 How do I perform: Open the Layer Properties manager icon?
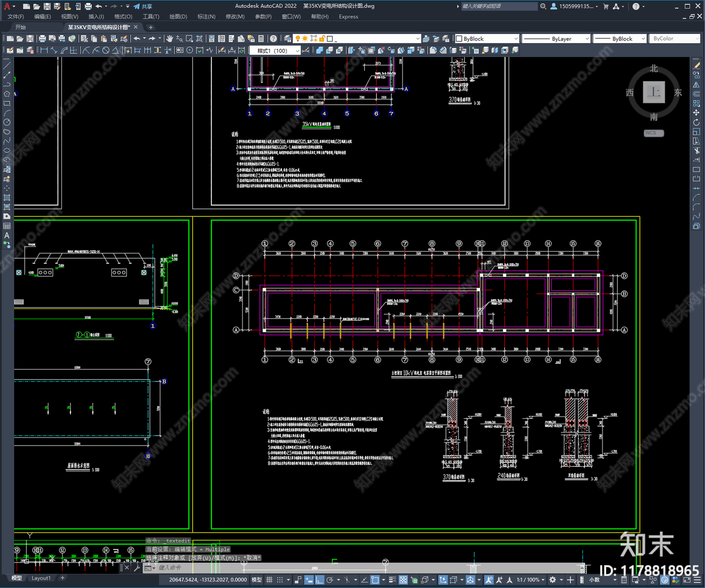click(288, 39)
